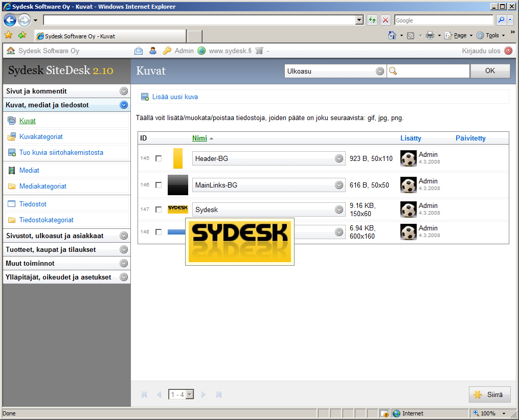Go to next page pagination arrow
This screenshot has width=519, height=420.
pos(203,394)
